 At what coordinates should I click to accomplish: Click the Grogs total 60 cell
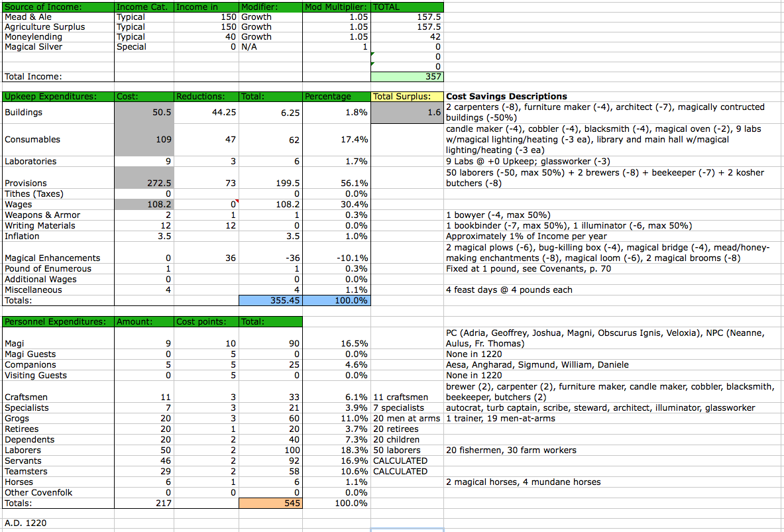tap(271, 419)
